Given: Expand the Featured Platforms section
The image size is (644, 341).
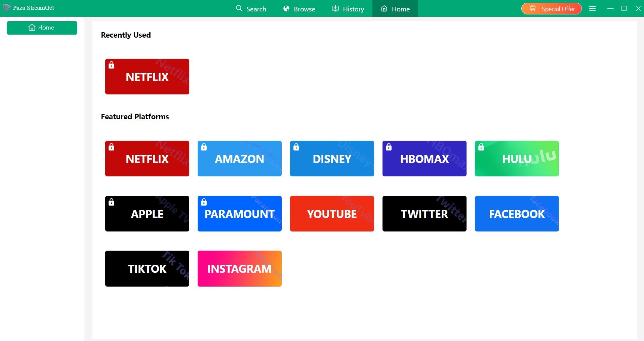Looking at the screenshot, I should (134, 117).
